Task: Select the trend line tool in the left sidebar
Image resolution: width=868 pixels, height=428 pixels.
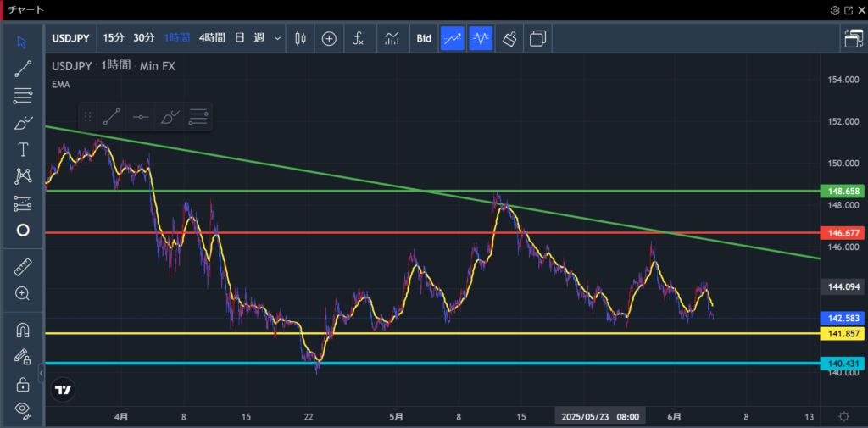Action: (x=22, y=69)
